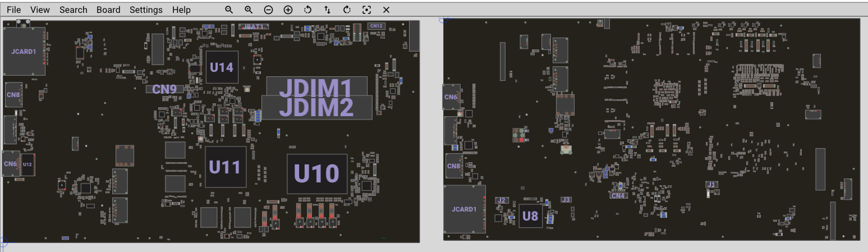Rotate the board clockwise
Screen dimensions: 868x252
tap(347, 10)
